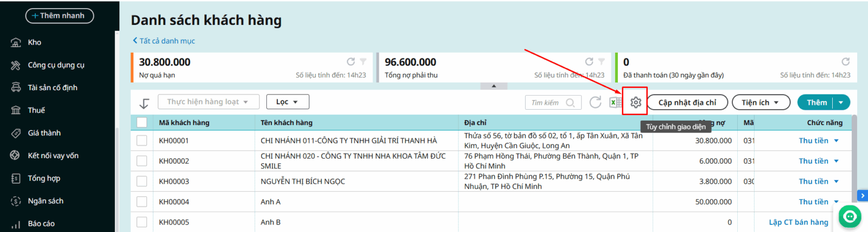Refresh the Đã thanh toán card

coord(845,62)
